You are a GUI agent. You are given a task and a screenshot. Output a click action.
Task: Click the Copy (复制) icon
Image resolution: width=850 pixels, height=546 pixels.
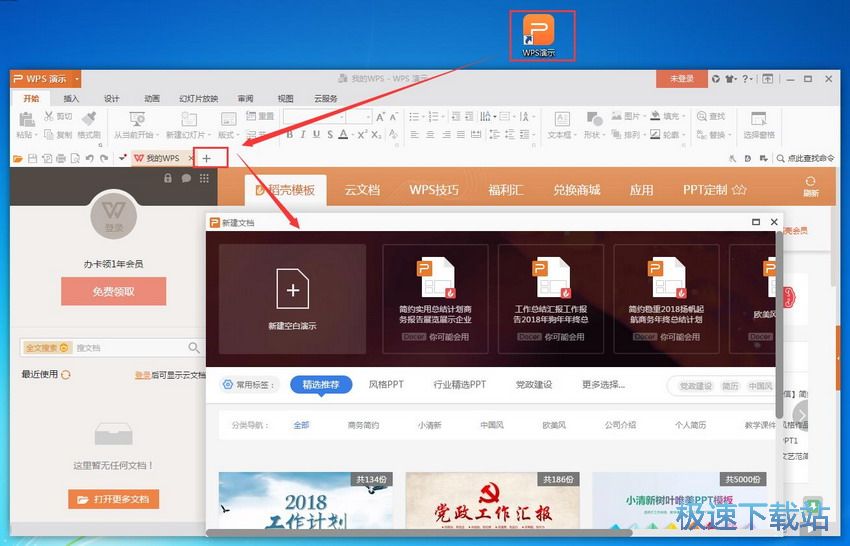tap(49, 134)
